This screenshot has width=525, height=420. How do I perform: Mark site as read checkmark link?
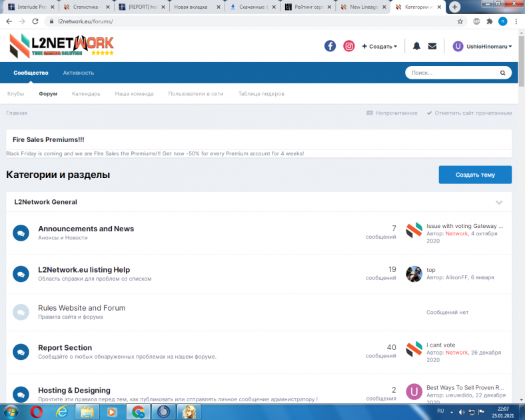coord(470,113)
